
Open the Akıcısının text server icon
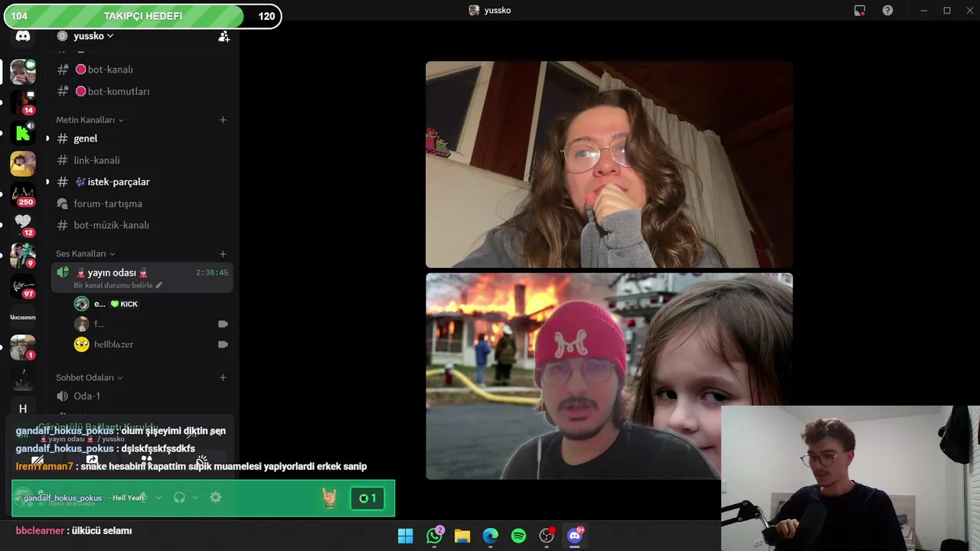tap(23, 317)
